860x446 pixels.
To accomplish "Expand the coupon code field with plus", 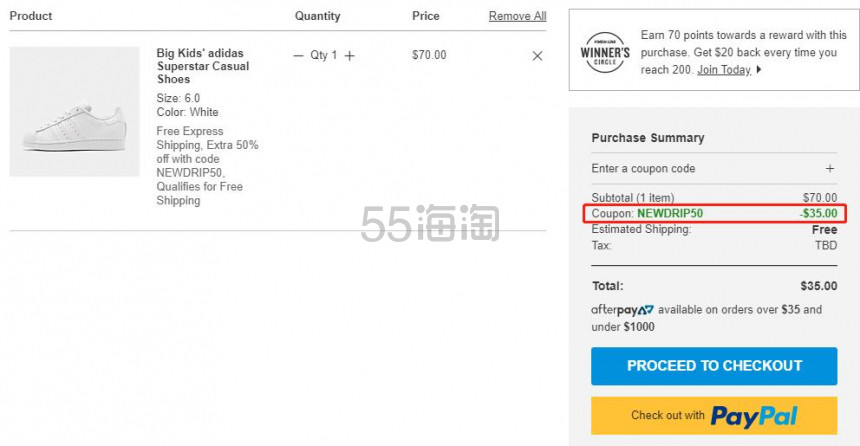I will (830, 168).
